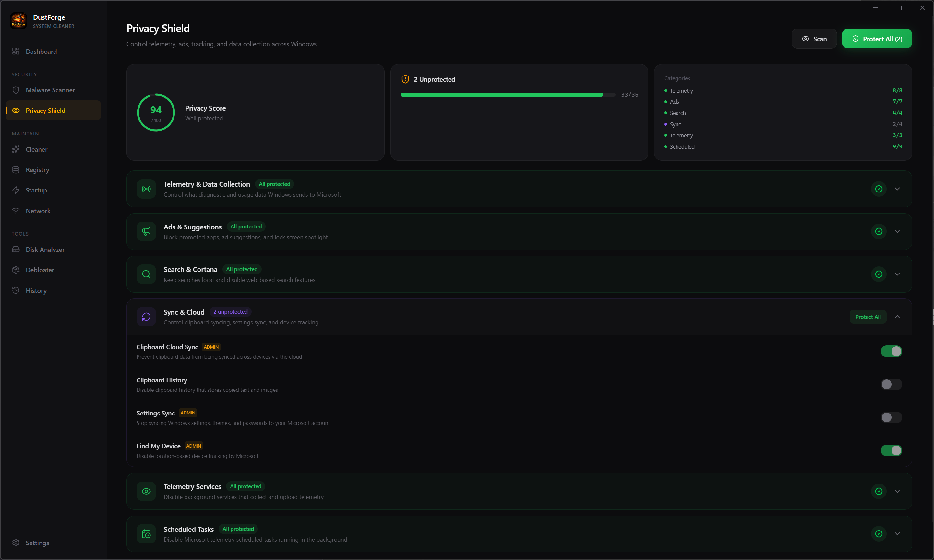Open Malware Scanner from the sidebar
The height and width of the screenshot is (560, 934).
pos(50,90)
